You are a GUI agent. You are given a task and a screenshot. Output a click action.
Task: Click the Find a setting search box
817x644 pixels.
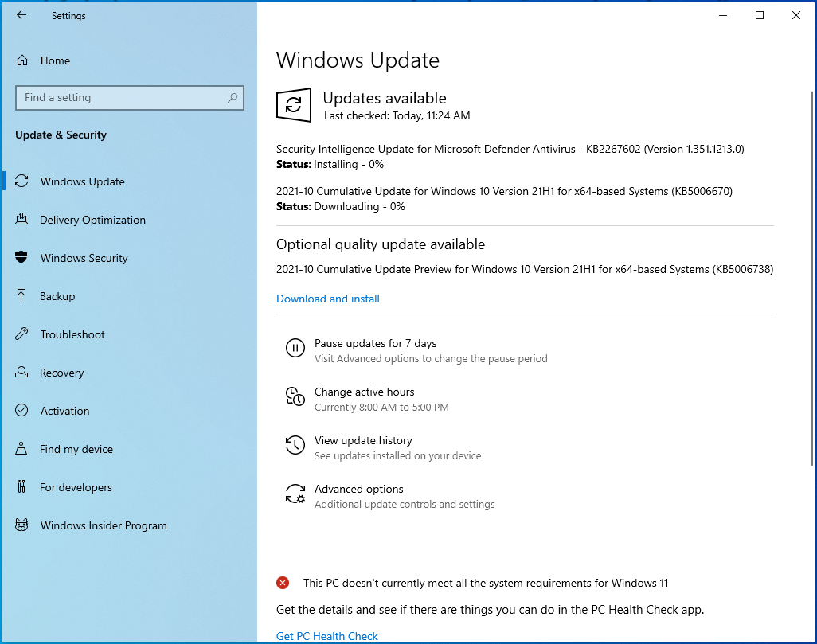pyautogui.click(x=130, y=97)
